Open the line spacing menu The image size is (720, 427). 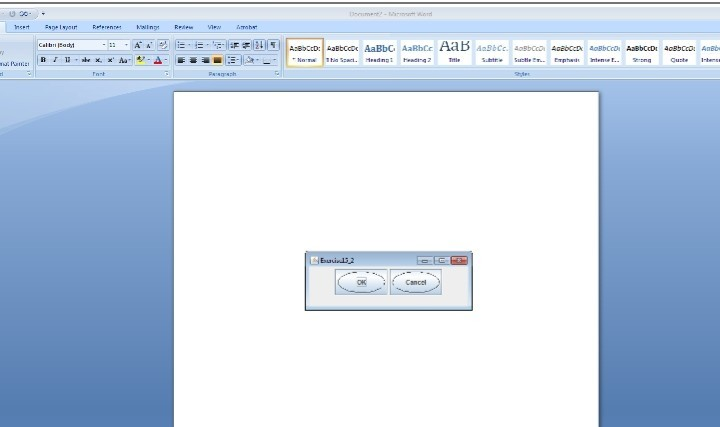(x=233, y=60)
